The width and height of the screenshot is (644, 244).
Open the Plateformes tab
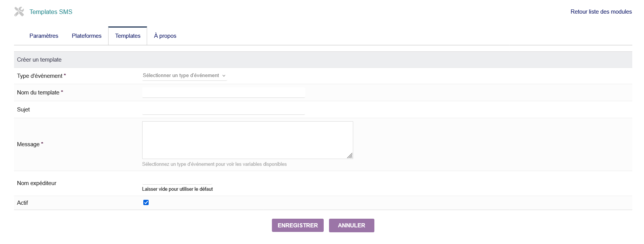click(87, 36)
